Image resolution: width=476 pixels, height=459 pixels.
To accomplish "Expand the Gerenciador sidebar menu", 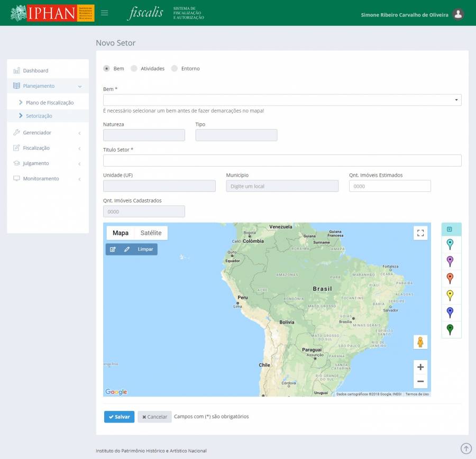I will 48,133.
